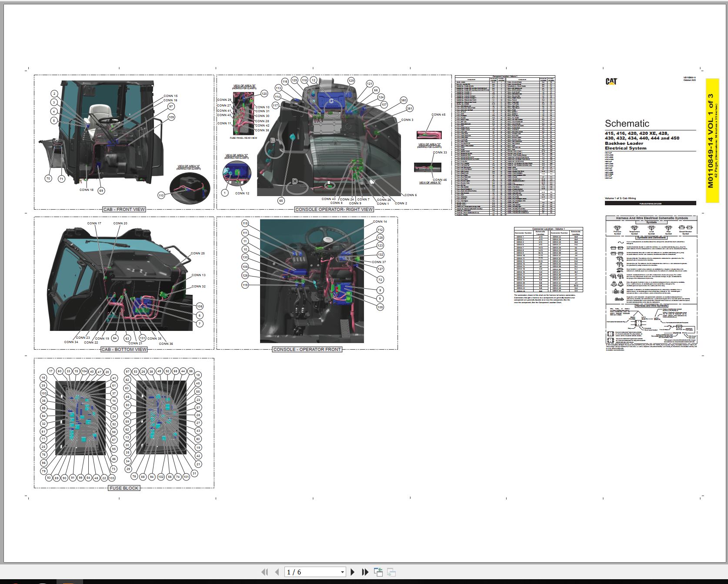Click callout 129 in console right view
The height and width of the screenshot is (584, 728).
click(x=351, y=80)
